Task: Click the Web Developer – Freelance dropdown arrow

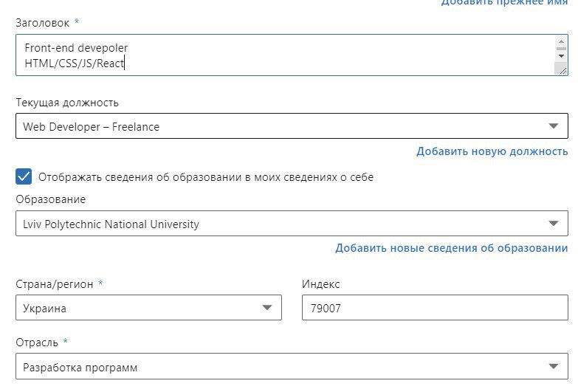Action: point(554,127)
